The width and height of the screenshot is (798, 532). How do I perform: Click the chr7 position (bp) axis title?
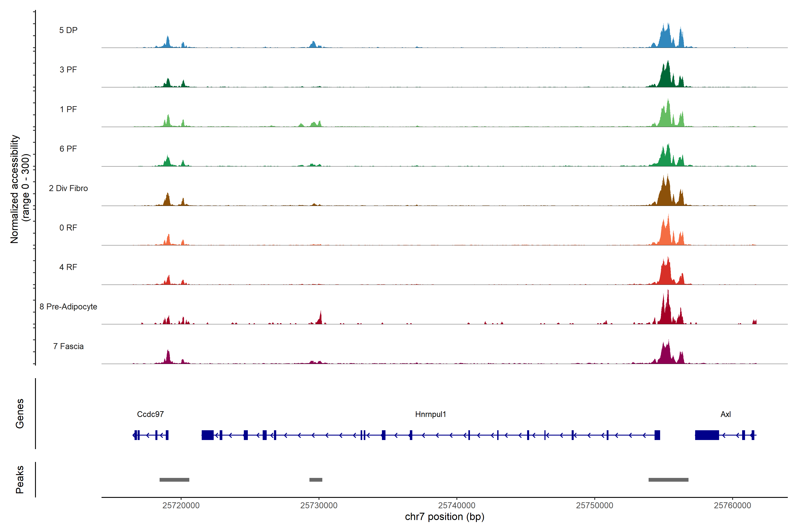(x=444, y=517)
